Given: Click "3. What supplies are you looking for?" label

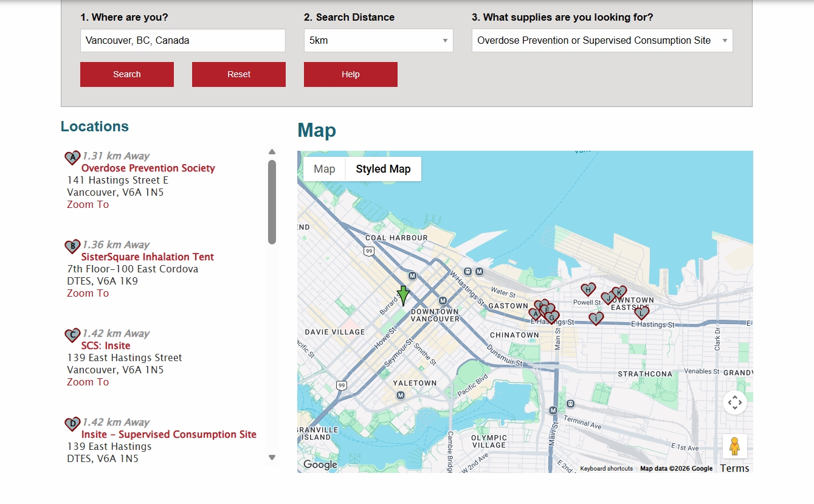Looking at the screenshot, I should click(563, 18).
